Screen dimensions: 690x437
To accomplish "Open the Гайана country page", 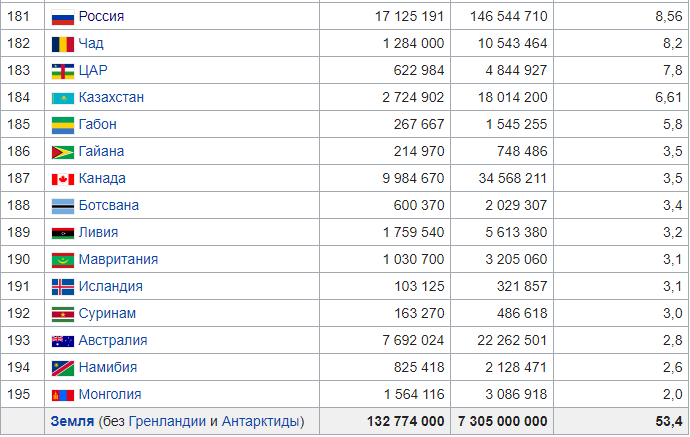I will click(101, 152).
